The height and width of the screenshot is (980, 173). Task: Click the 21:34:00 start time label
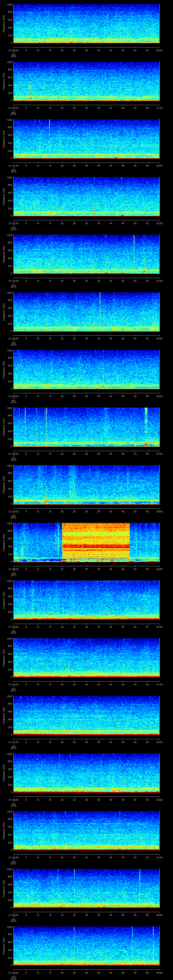(x=13, y=339)
